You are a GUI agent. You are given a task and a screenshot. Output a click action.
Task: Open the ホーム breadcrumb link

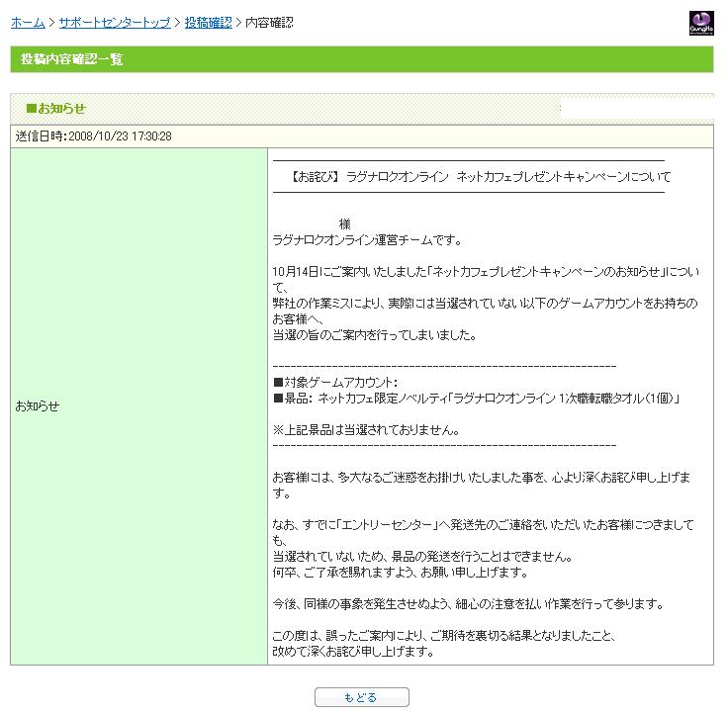coord(28,23)
